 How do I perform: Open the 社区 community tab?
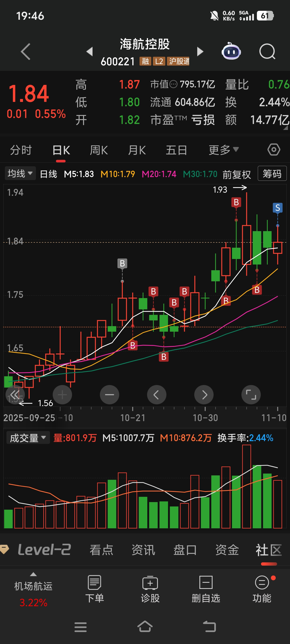[269, 550]
